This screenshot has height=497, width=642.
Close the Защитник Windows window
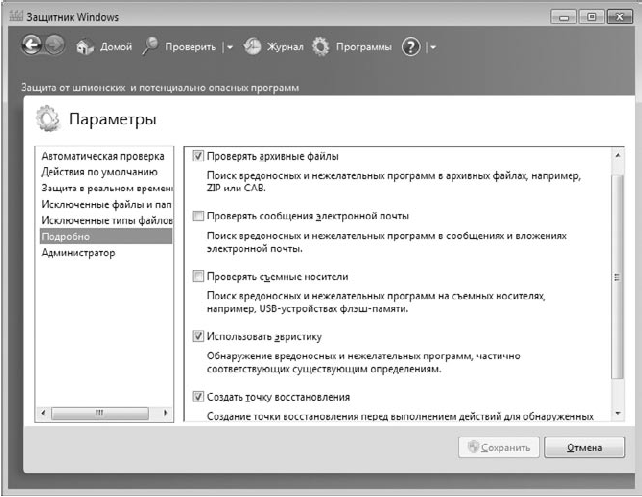click(x=620, y=17)
